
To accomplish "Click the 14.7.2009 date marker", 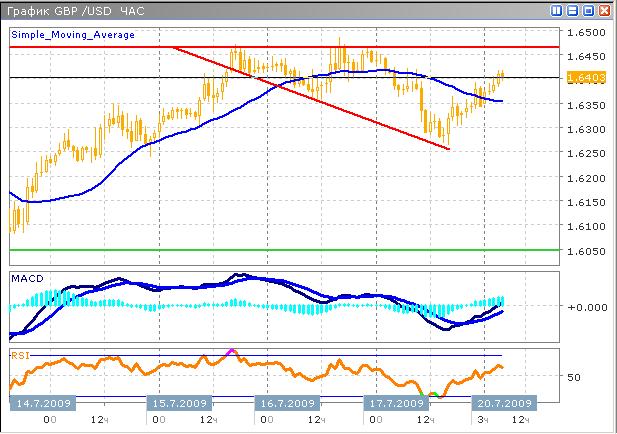I will (x=40, y=403).
